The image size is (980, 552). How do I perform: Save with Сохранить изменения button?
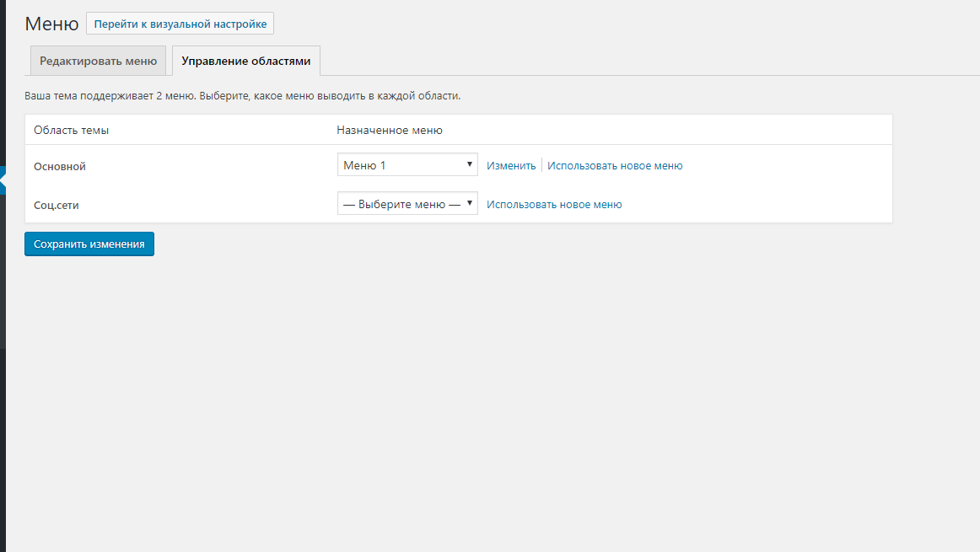click(x=89, y=244)
